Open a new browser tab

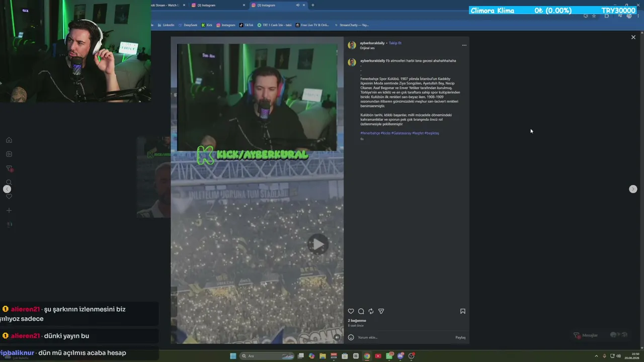pos(313,5)
